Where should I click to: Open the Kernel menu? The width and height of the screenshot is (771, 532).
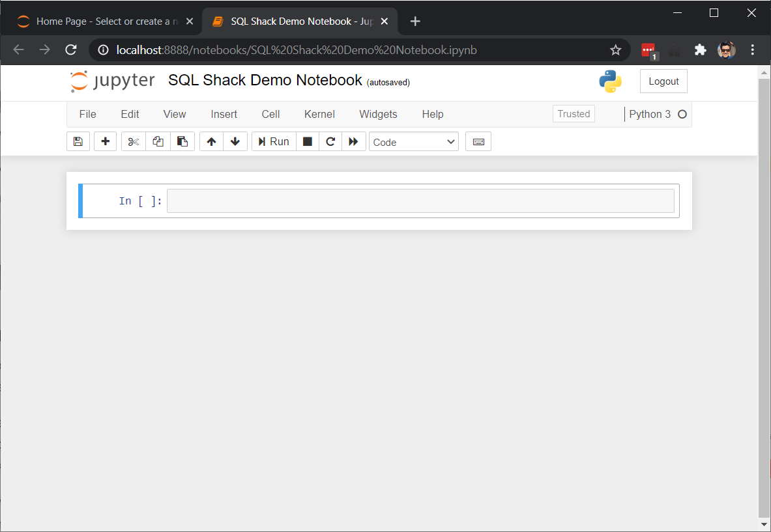tap(319, 114)
